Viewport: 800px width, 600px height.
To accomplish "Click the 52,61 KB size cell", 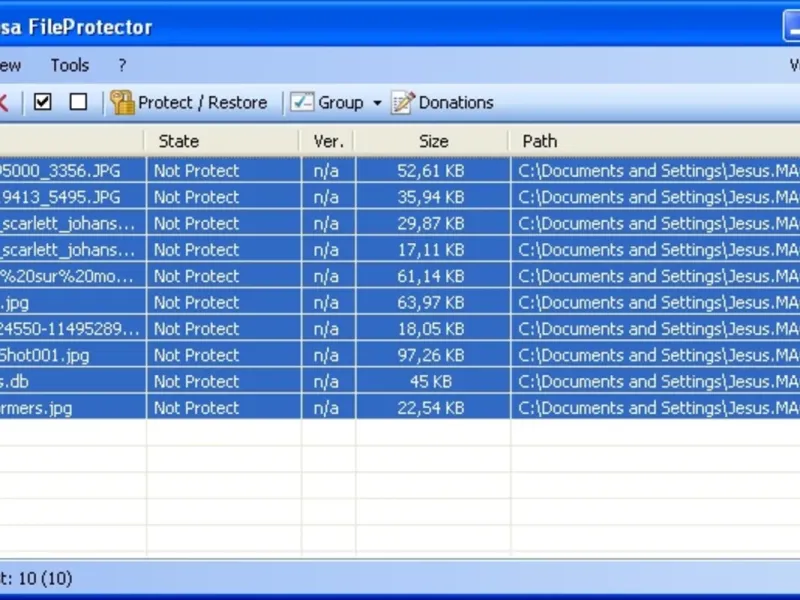I will (x=431, y=170).
